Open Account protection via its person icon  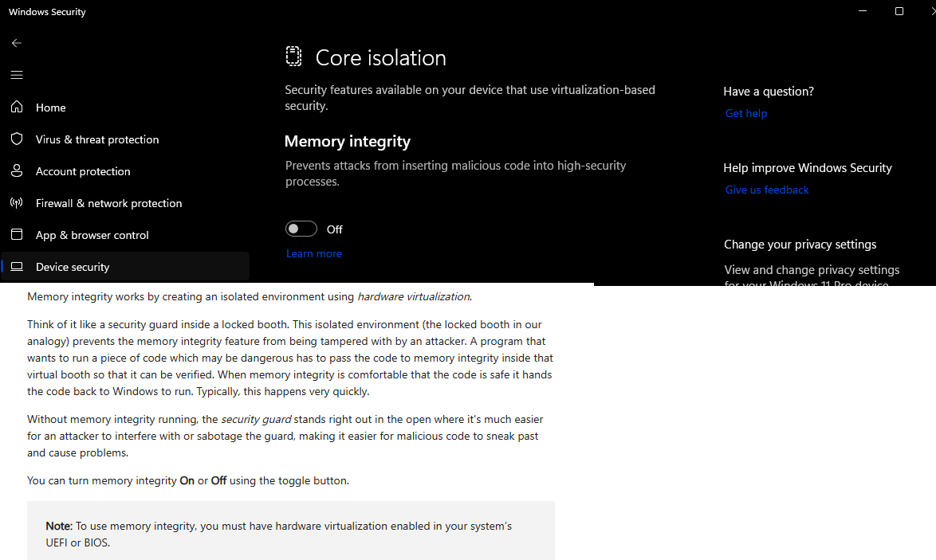pyautogui.click(x=17, y=170)
